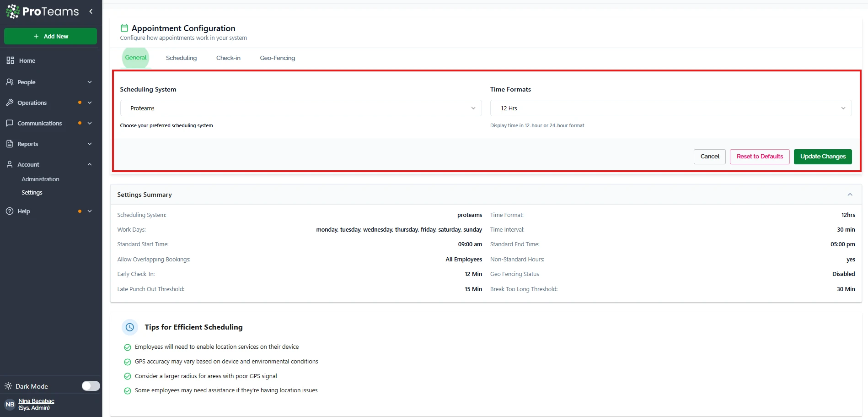Collapse the Account menu section
868x417 pixels.
(x=90, y=164)
